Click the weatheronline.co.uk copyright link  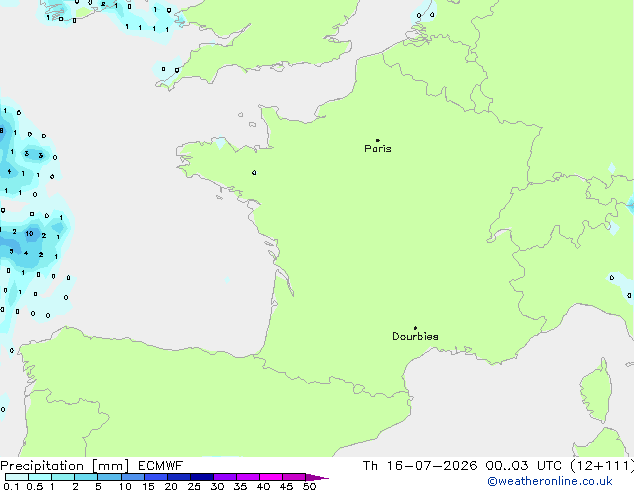click(550, 481)
